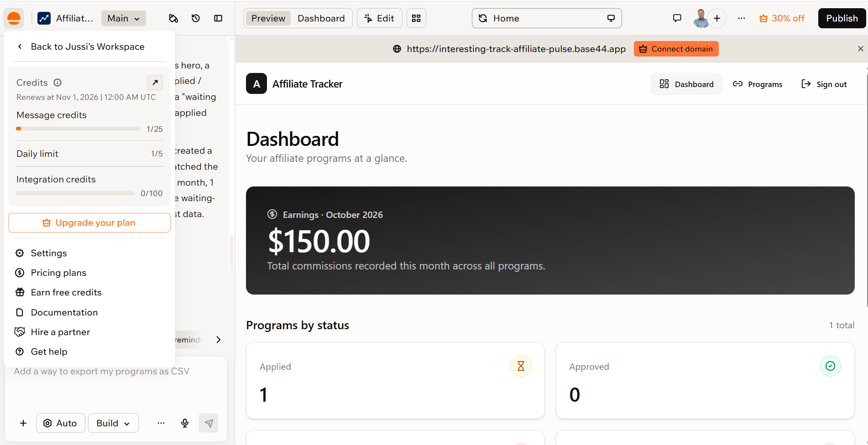
Task: Open credits details arrow icon
Action: click(155, 83)
